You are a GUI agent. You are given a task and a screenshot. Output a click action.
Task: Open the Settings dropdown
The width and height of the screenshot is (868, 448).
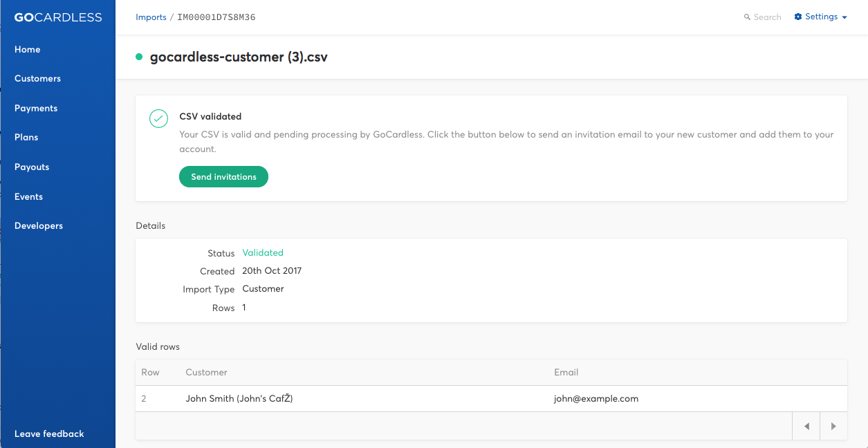point(821,17)
